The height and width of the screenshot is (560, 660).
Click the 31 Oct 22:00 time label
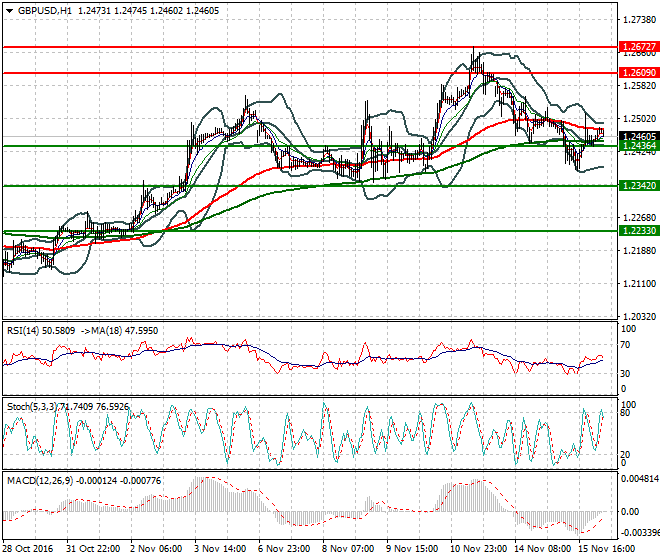[93, 549]
